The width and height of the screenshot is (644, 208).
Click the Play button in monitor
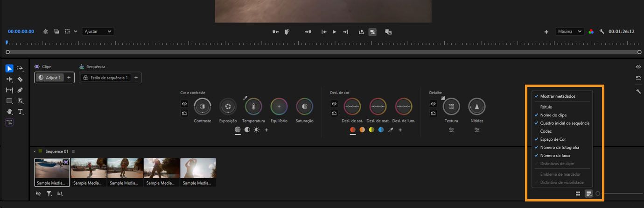click(335, 32)
